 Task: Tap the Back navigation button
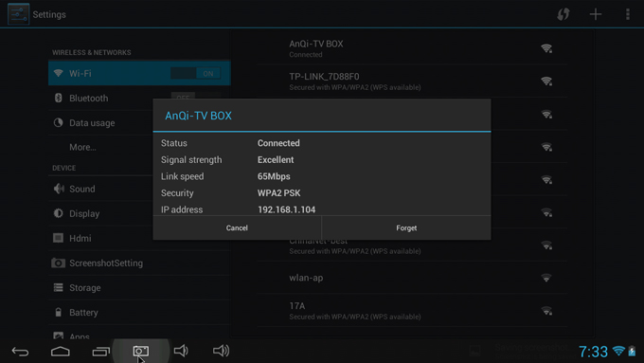[20, 351]
